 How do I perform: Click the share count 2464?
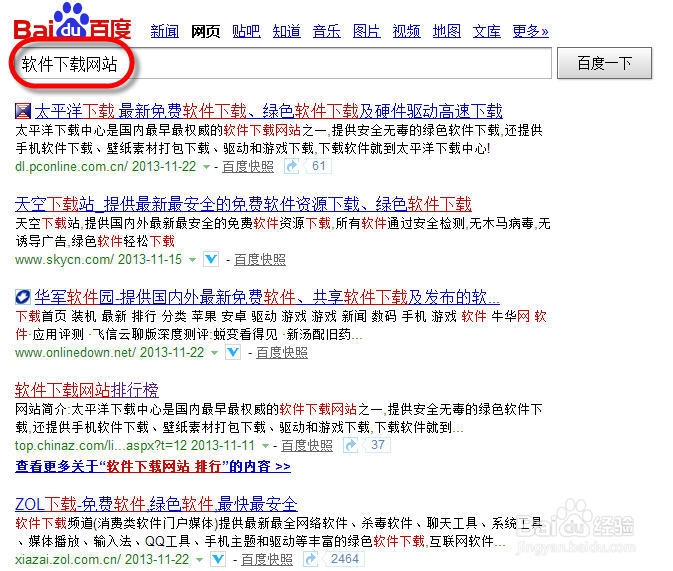[344, 559]
